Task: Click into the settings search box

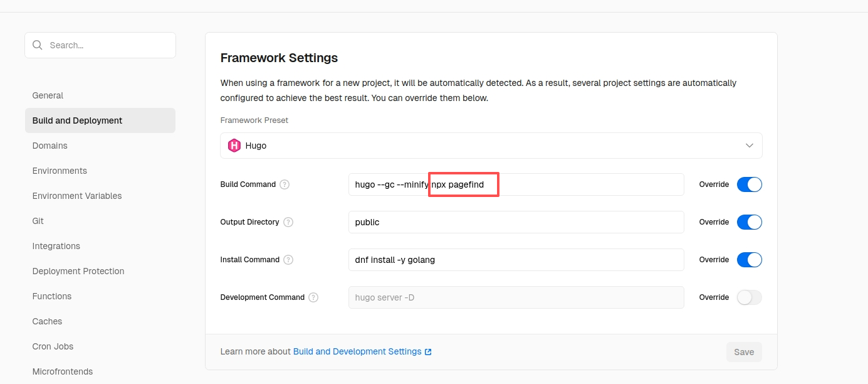Action: 107,45
